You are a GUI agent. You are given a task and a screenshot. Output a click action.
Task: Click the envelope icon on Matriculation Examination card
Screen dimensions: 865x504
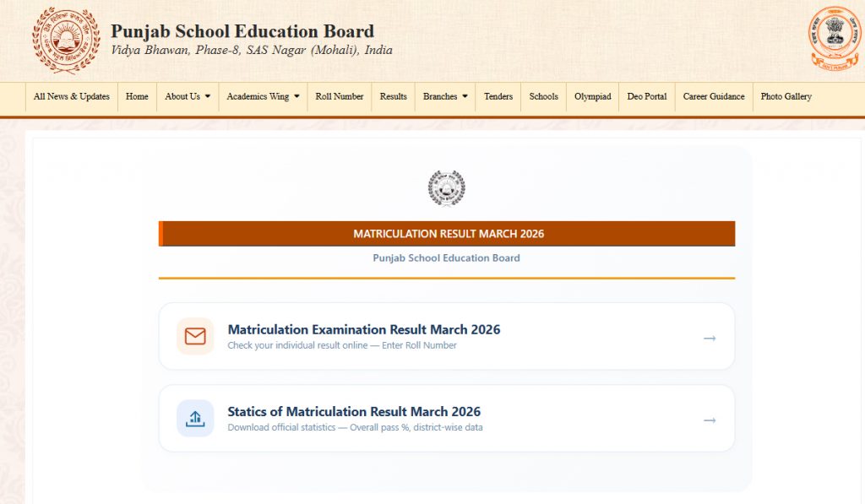click(195, 336)
